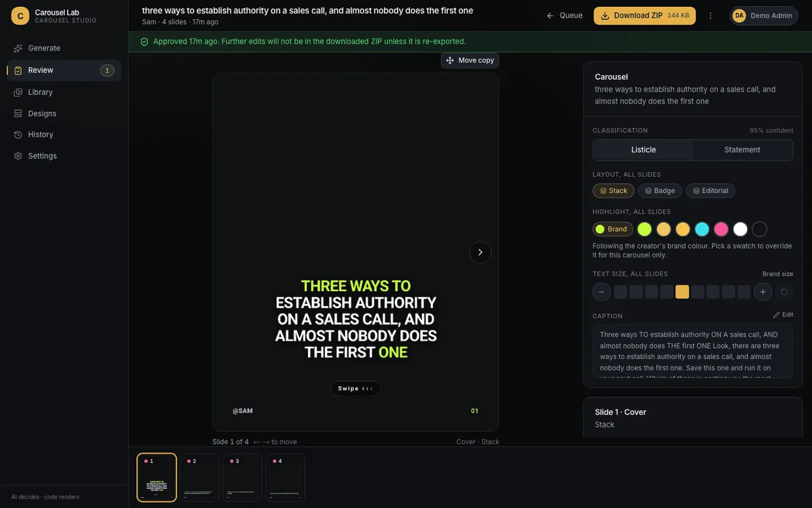The image size is (812, 508).
Task: Go to the next slide arrow
Action: [480, 252]
